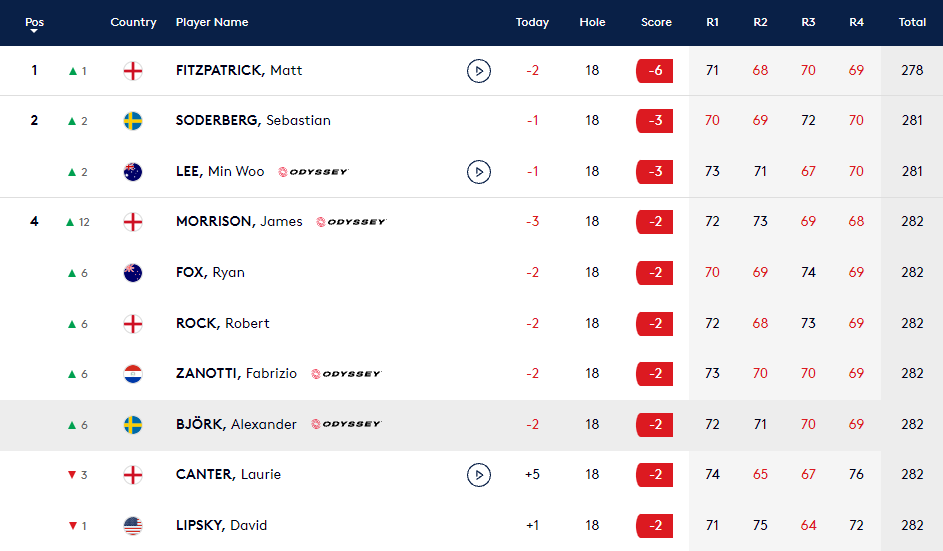The width and height of the screenshot is (943, 551).
Task: Sort by the Total column header
Action: 912,22
